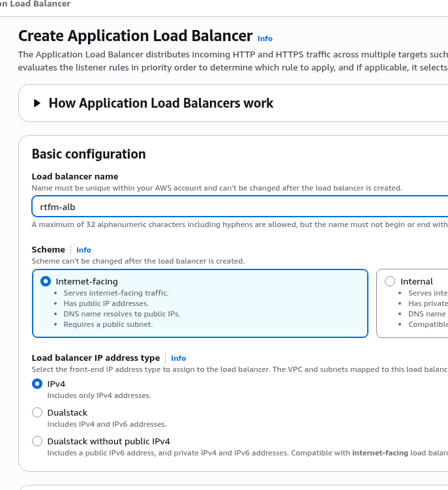Viewport: 448px width, 490px height.
Task: Click the 'Requires a public subnet' tile text
Action: (108, 324)
